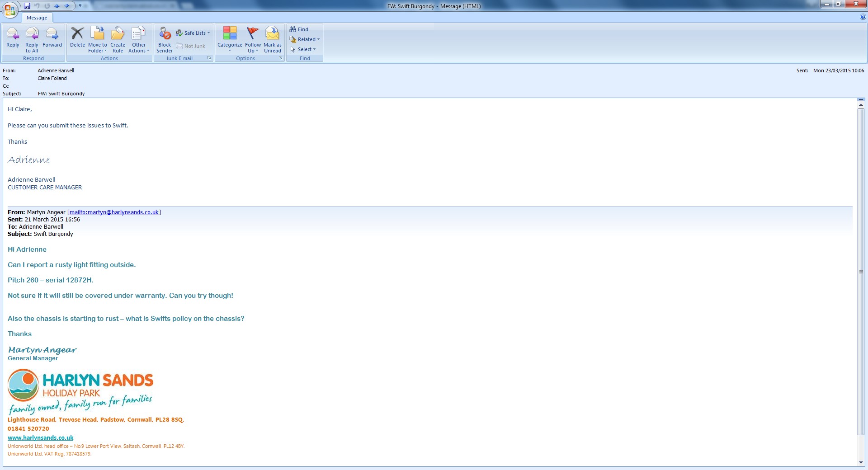Viewport: 868px width, 470px height.
Task: Click the "Unionworld Ltd. head office" address line
Action: click(96, 446)
